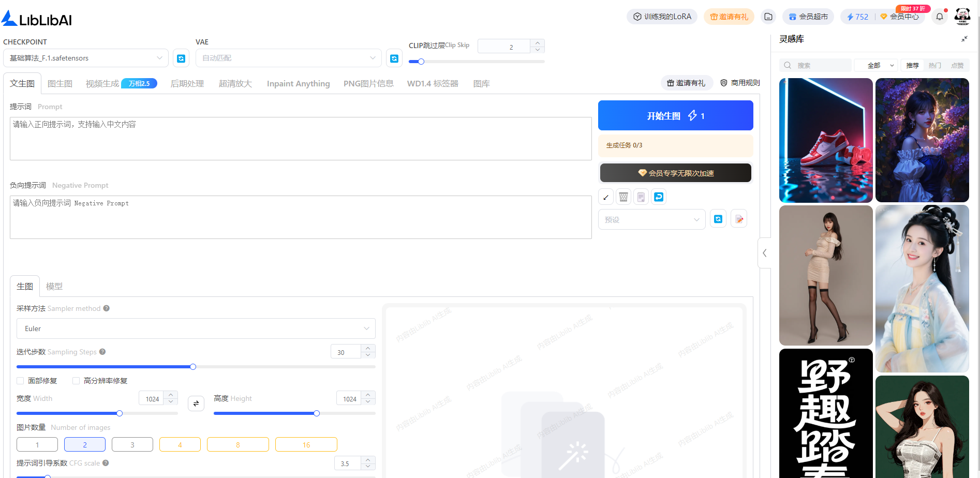Open the Euler sampler method dropdown

point(196,328)
